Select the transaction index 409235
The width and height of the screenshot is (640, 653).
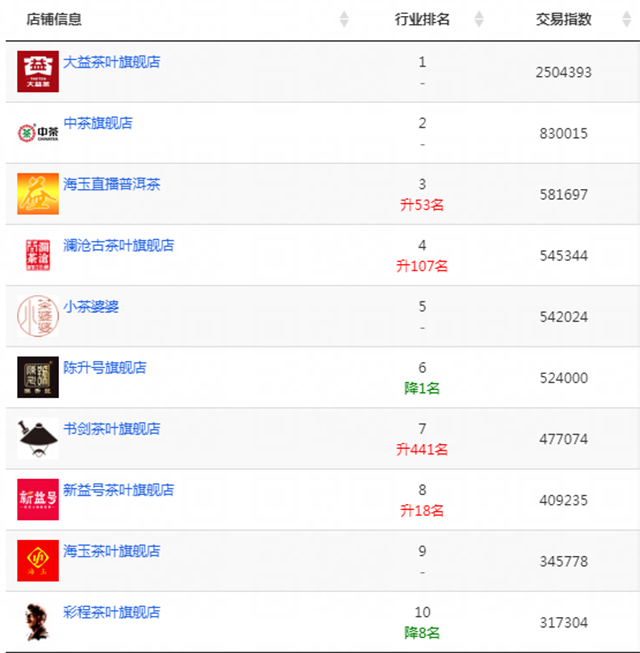pyautogui.click(x=564, y=500)
